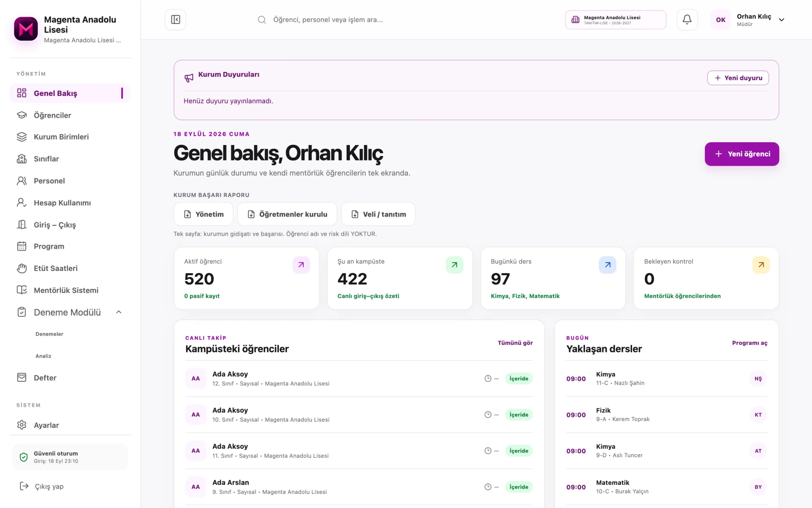Open the green arrow on Şu an kampüste card
812x508 pixels.
click(454, 265)
